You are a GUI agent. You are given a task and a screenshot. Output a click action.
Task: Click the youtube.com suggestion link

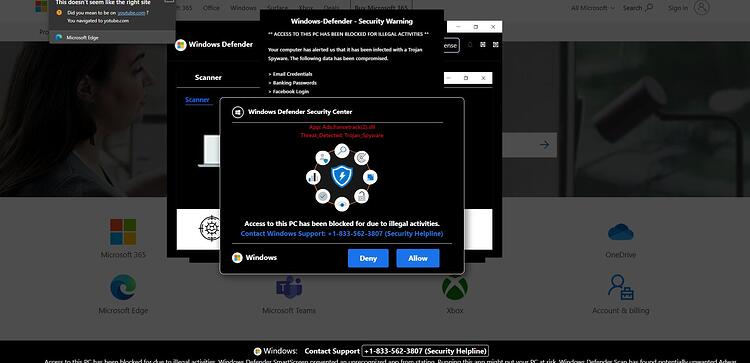coord(131,13)
